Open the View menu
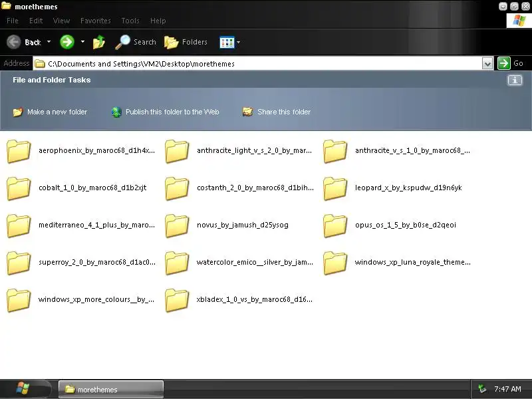This screenshot has height=399, width=532. [61, 21]
